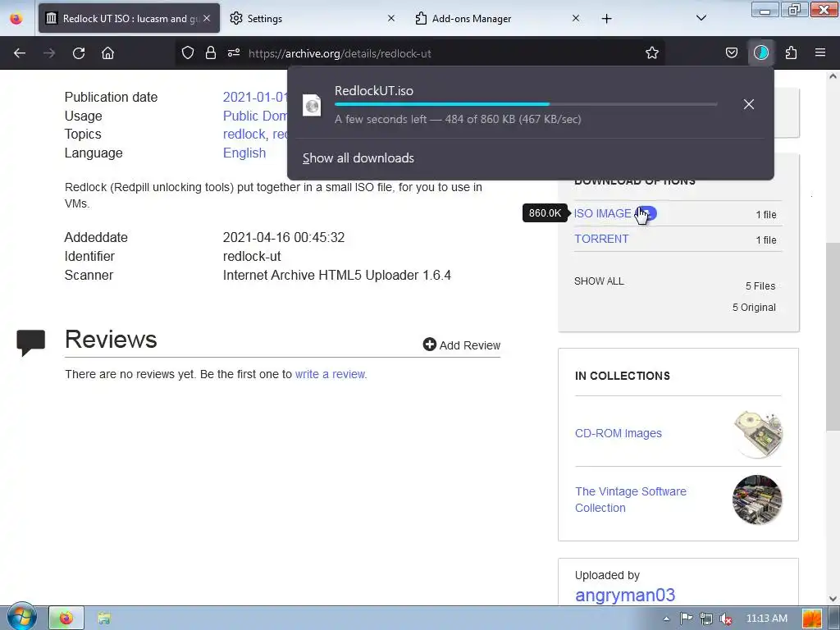Show all downloads
The height and width of the screenshot is (630, 840).
(x=358, y=158)
